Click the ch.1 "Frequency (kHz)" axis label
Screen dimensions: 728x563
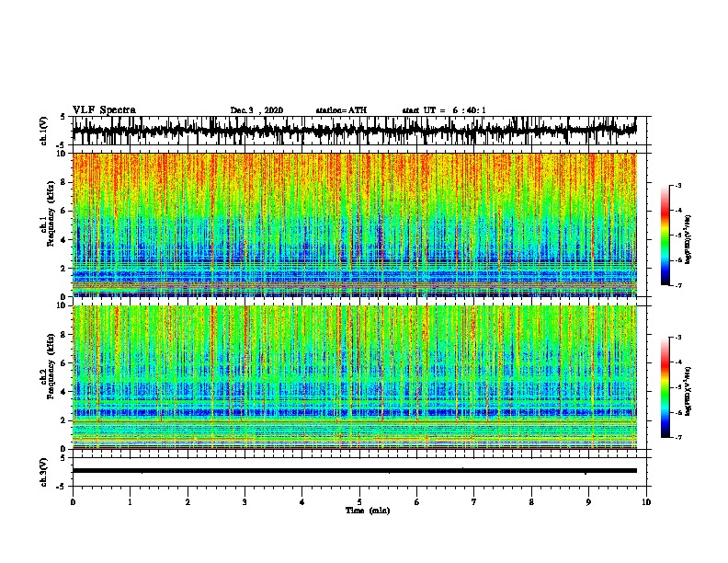coord(51,213)
